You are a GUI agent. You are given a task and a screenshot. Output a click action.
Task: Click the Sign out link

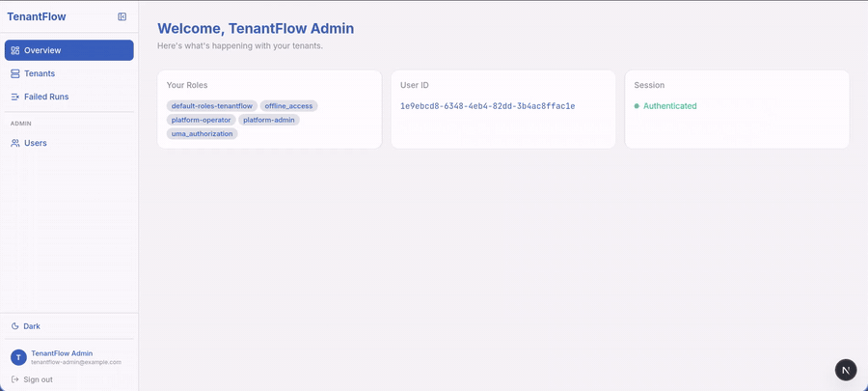[x=38, y=379]
